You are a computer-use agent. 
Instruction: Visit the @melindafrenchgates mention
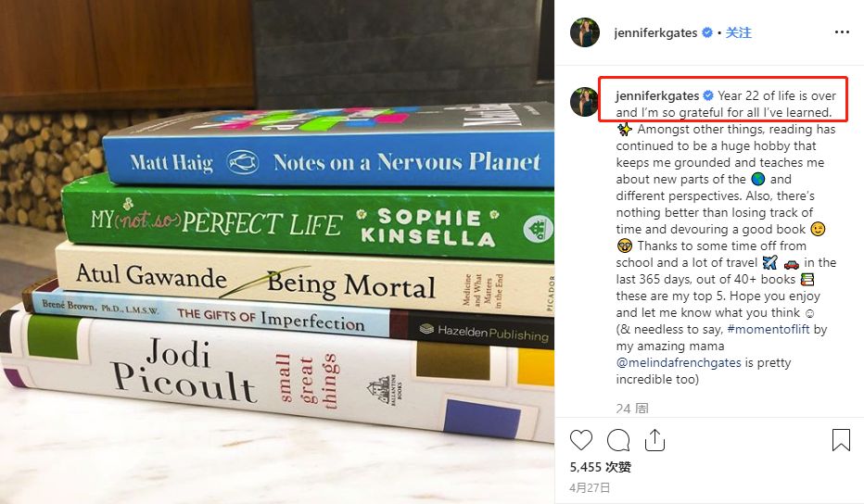click(679, 362)
